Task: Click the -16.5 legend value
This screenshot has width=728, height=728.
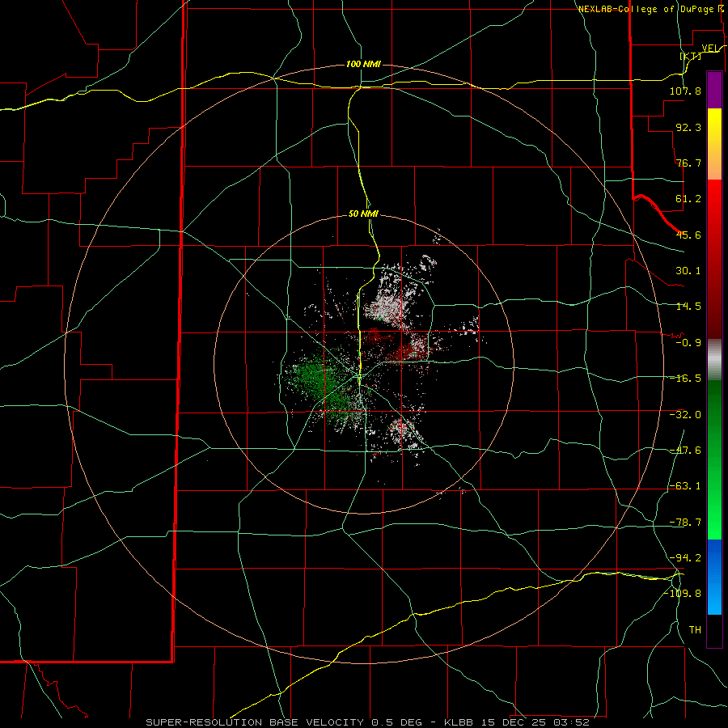Action: coord(685,378)
